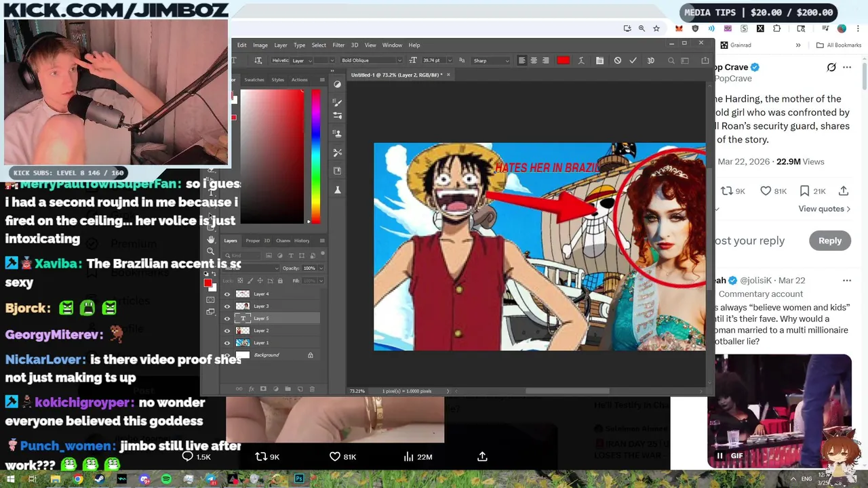Click the rainbow hue slider strip

click(315, 156)
